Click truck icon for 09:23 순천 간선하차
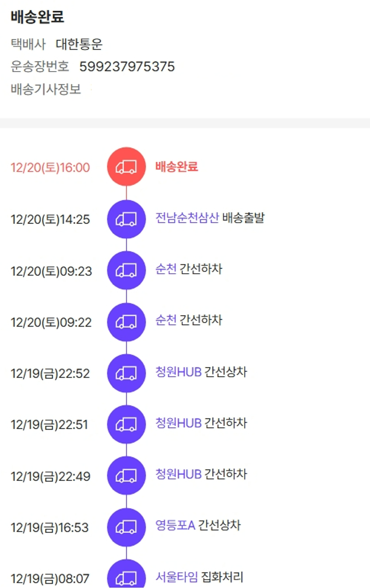 click(126, 270)
